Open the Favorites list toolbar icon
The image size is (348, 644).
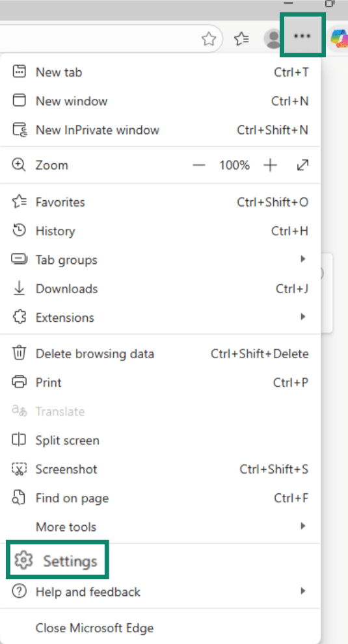point(241,38)
